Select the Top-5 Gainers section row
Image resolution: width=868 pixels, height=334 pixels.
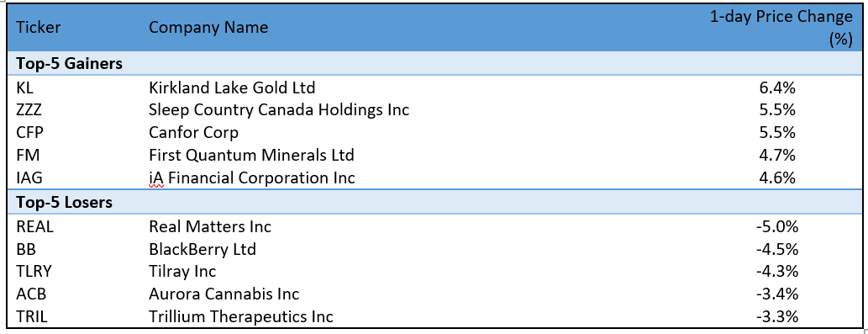click(434, 64)
